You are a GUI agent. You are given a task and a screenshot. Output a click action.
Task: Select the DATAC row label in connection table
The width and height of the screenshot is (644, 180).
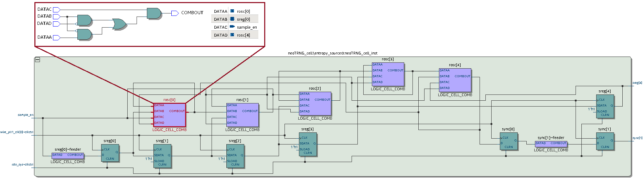coord(221,27)
